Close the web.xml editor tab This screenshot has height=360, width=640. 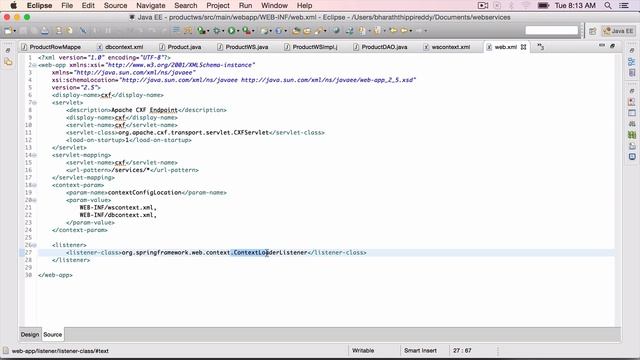coord(524,47)
